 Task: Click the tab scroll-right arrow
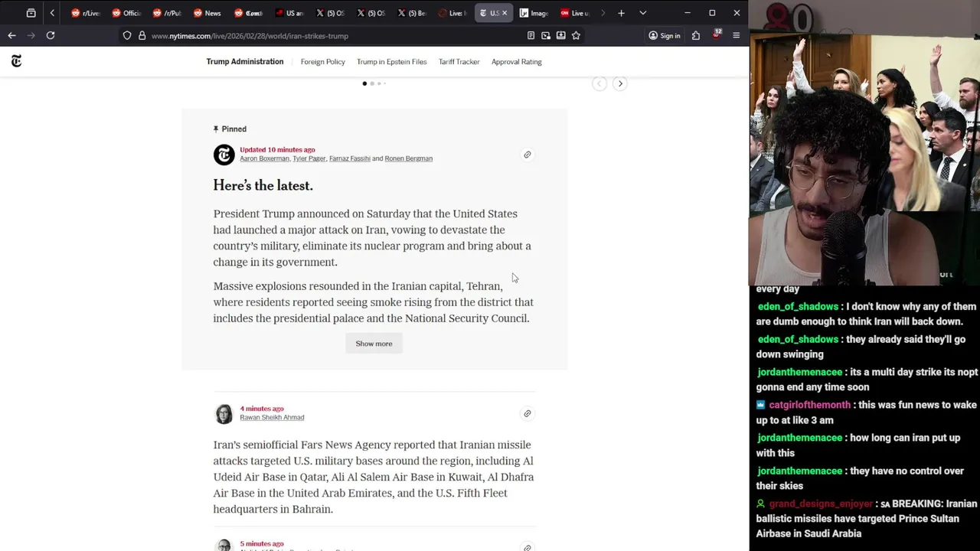coord(603,13)
